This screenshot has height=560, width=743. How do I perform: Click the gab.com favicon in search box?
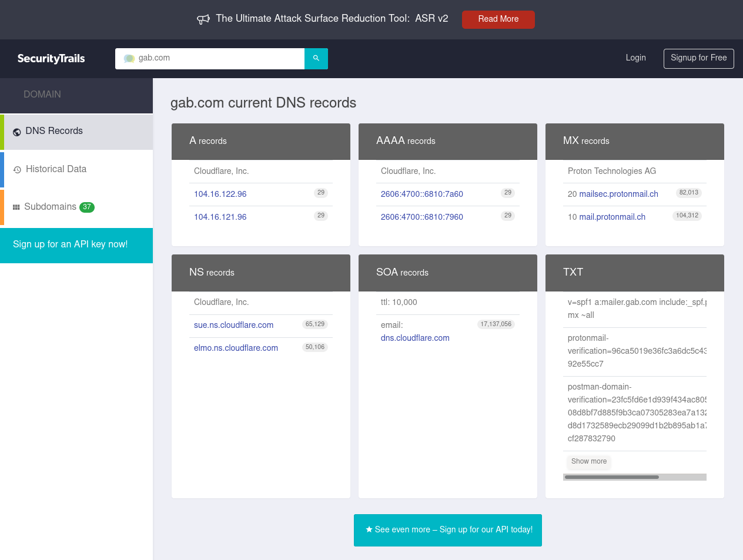coord(129,58)
